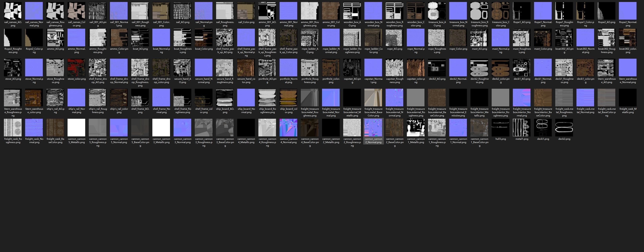644x252 pixels.
Task: Click the mast_Color.png file
Action: [543, 37]
